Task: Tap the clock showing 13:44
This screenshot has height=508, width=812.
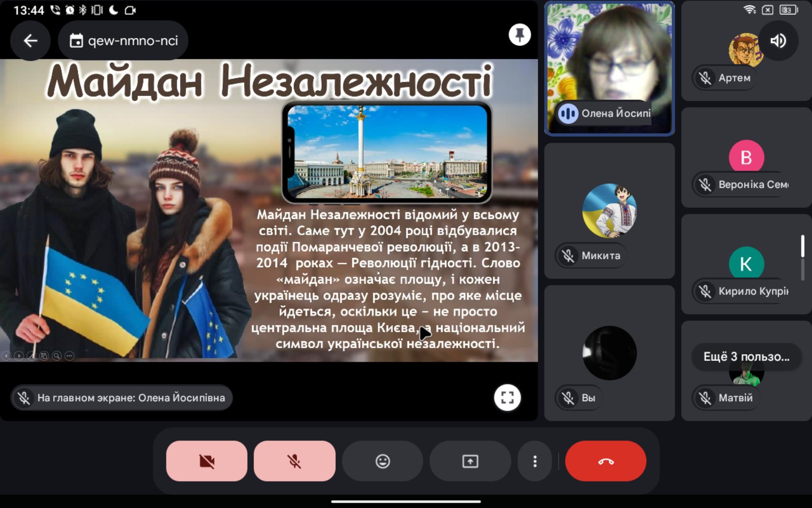Action: click(29, 10)
